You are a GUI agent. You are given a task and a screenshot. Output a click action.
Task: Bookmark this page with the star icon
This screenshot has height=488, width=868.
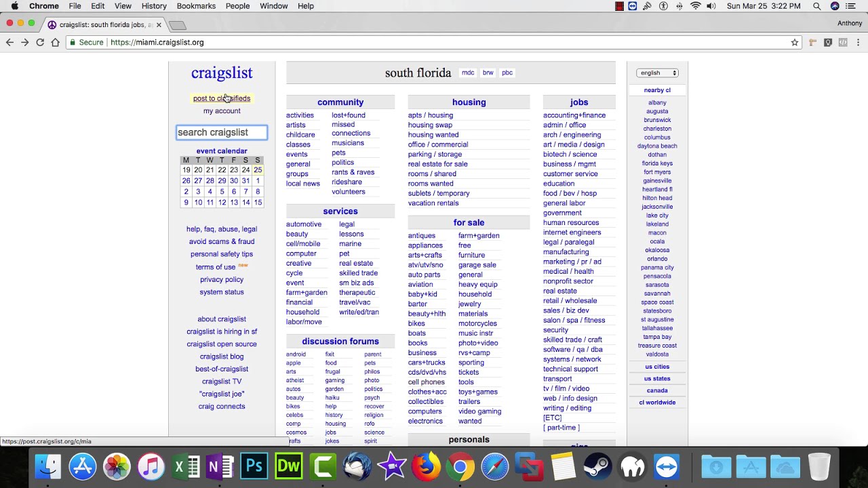795,42
